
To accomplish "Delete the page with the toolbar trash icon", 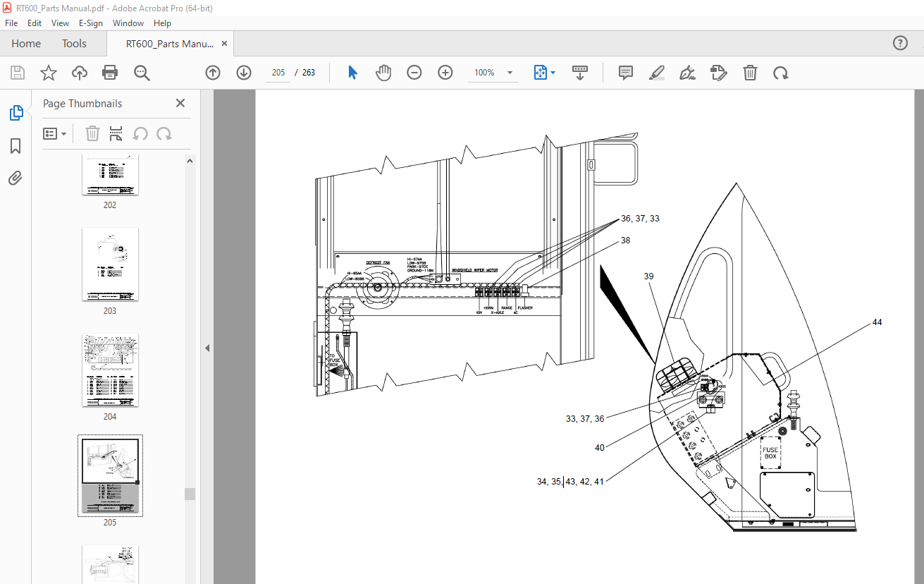I will coord(751,73).
